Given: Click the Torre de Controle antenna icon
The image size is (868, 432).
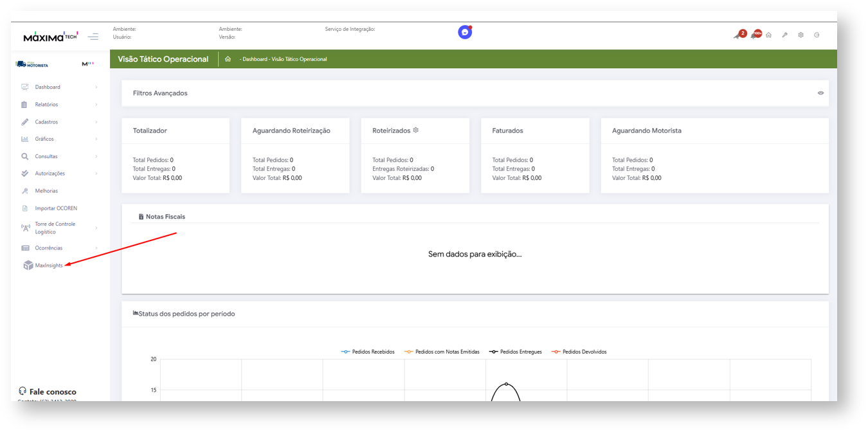Looking at the screenshot, I should [x=26, y=228].
